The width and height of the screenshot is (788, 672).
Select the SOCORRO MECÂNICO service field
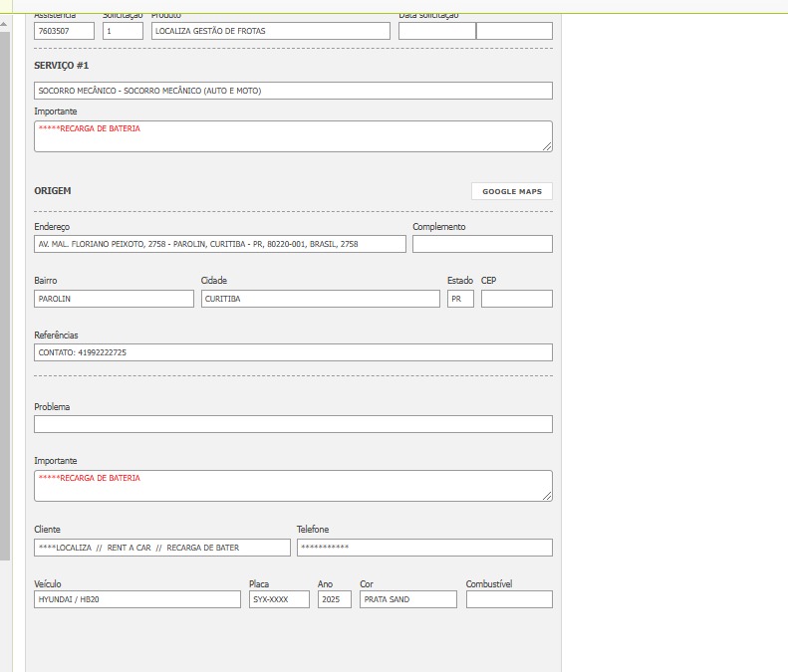[x=293, y=91]
